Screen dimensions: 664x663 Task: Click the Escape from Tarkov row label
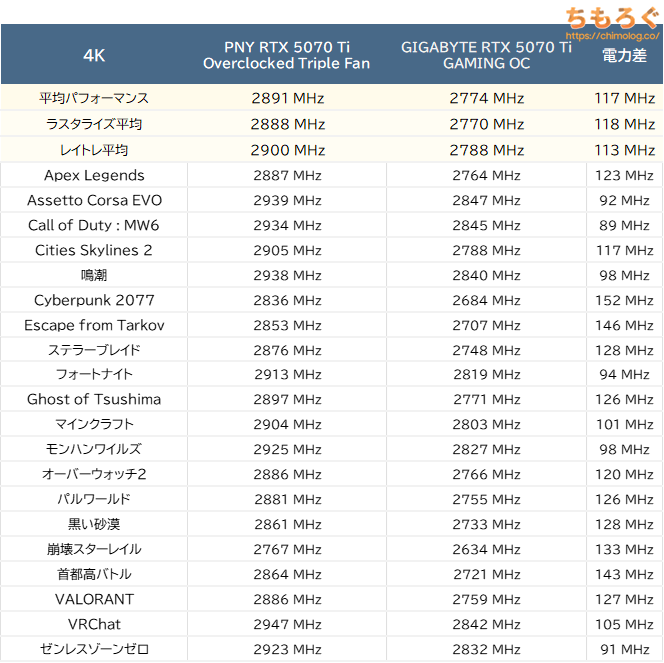[94, 325]
